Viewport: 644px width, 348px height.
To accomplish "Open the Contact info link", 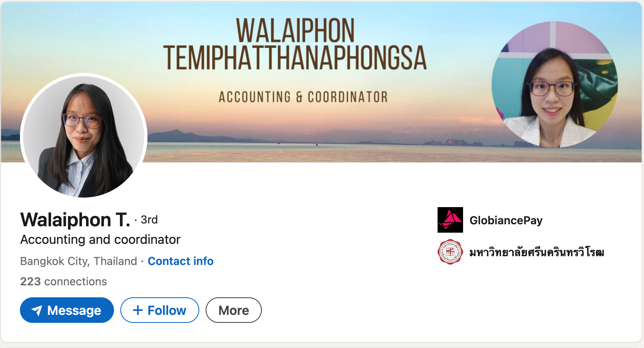I will 181,261.
